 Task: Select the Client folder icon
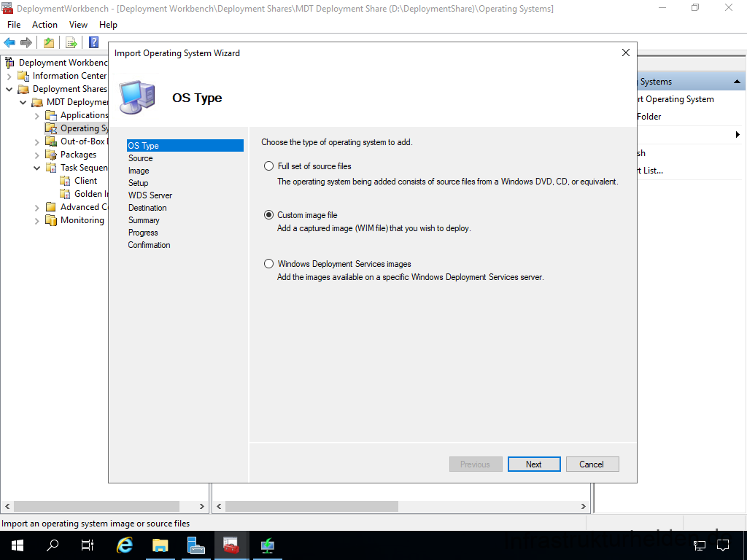tap(65, 181)
